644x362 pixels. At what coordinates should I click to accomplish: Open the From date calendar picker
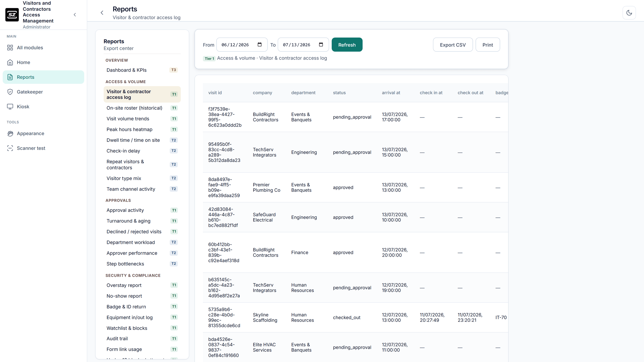point(259,45)
